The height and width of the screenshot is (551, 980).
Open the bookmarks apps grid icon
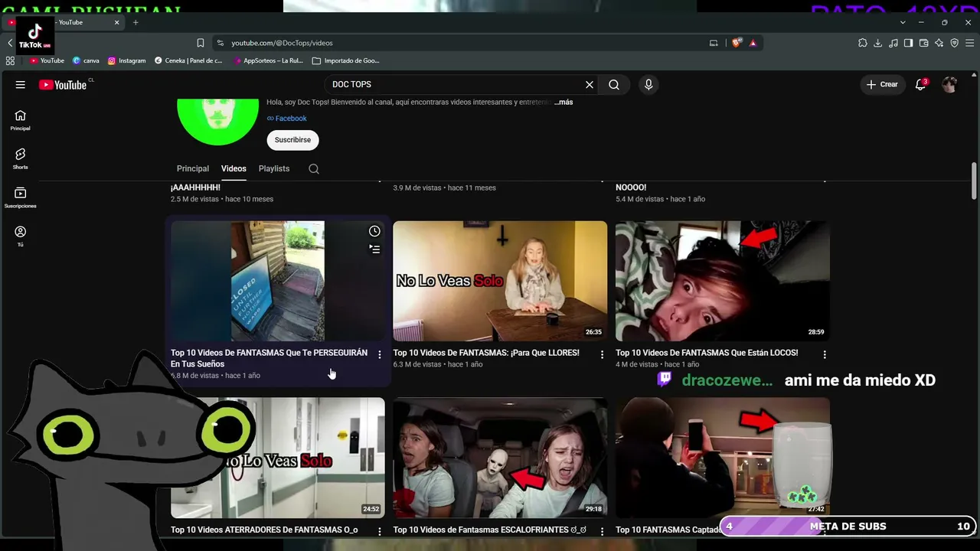pos(10,60)
